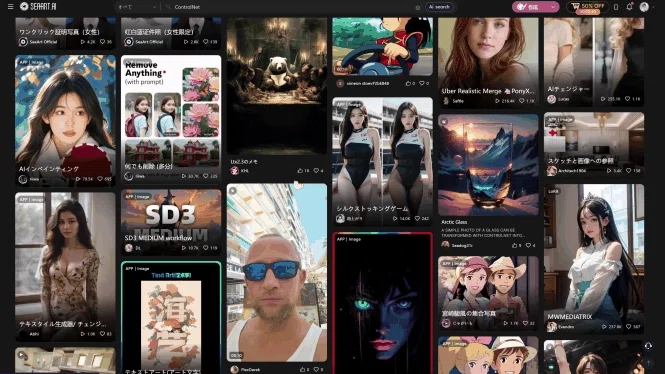Open the hamburger menu in the header
665x374 pixels.
click(x=11, y=7)
